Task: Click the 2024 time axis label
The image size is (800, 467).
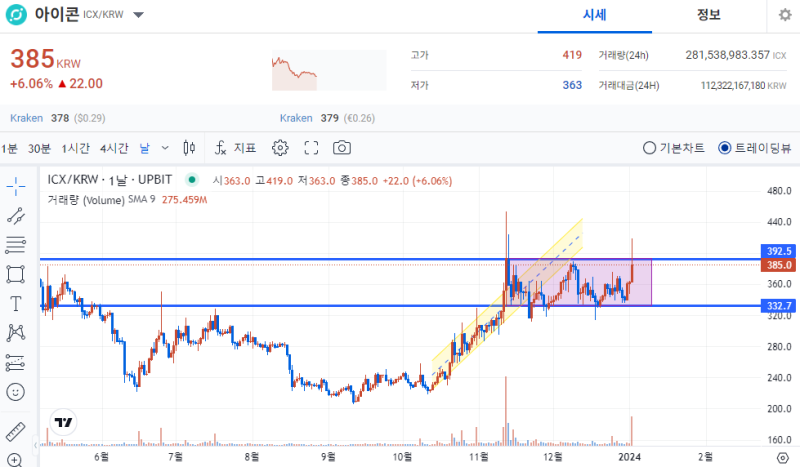Action: [629, 457]
